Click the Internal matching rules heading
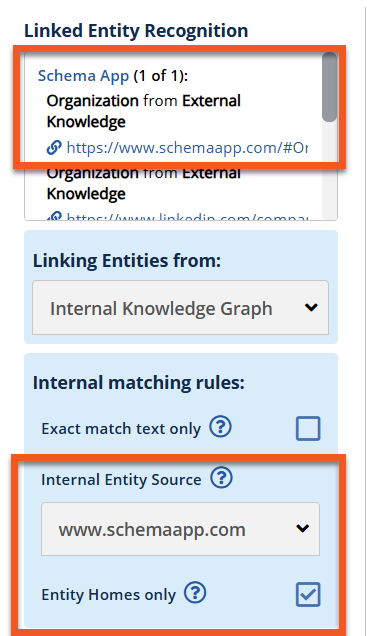Screen dimensions: 367x636 click(x=139, y=383)
